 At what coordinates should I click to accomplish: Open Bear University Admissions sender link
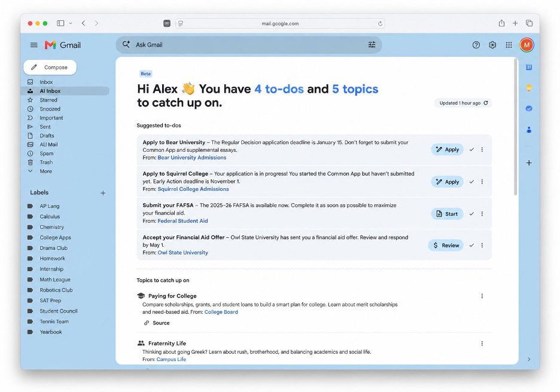[192, 157]
